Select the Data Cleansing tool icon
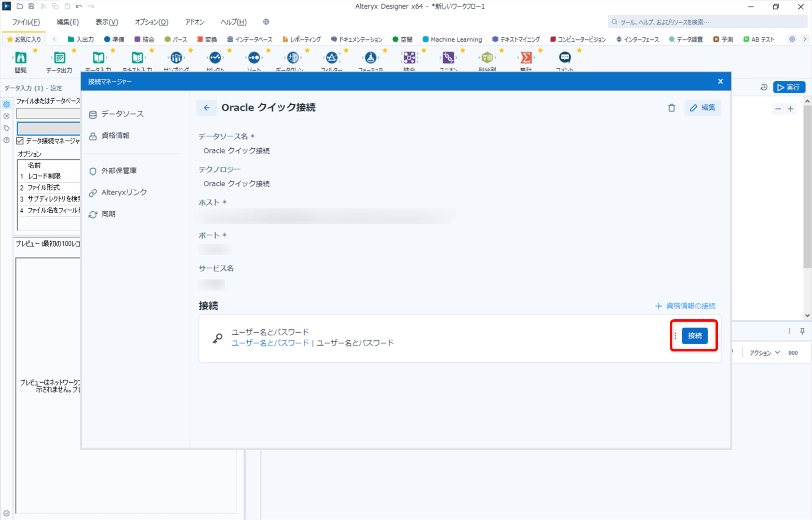812x520 pixels. point(293,58)
